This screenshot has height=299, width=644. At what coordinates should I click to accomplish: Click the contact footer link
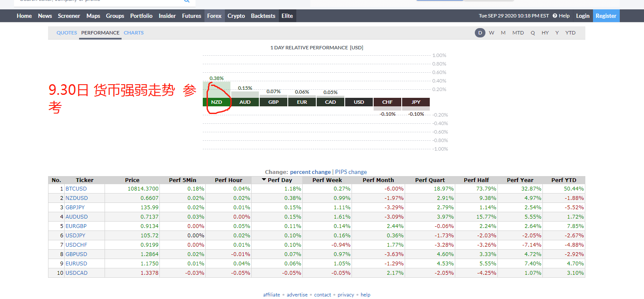323,295
